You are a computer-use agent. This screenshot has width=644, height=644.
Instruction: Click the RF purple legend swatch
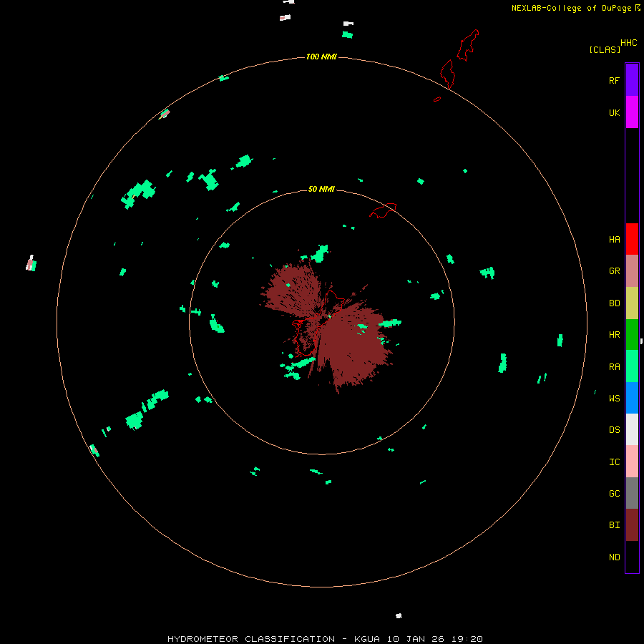point(632,80)
